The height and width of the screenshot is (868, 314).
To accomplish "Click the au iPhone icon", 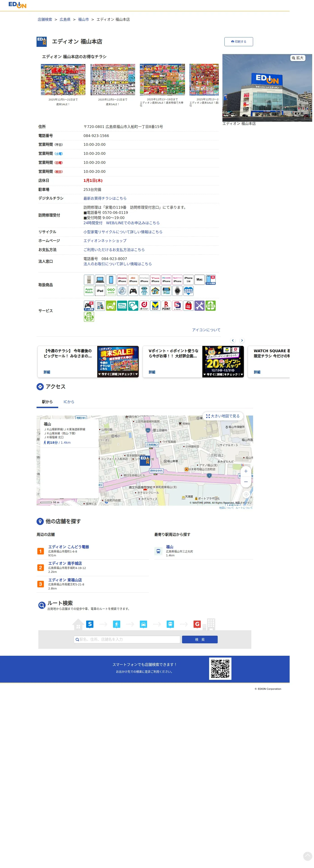I will tap(133, 279).
